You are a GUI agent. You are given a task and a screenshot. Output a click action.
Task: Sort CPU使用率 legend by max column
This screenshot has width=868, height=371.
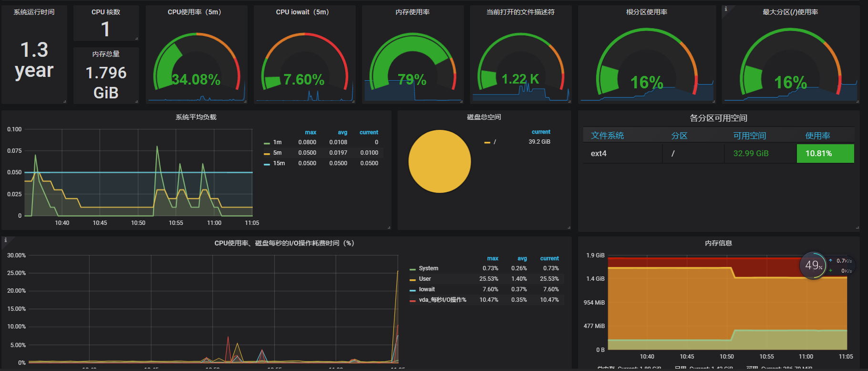[x=493, y=258]
